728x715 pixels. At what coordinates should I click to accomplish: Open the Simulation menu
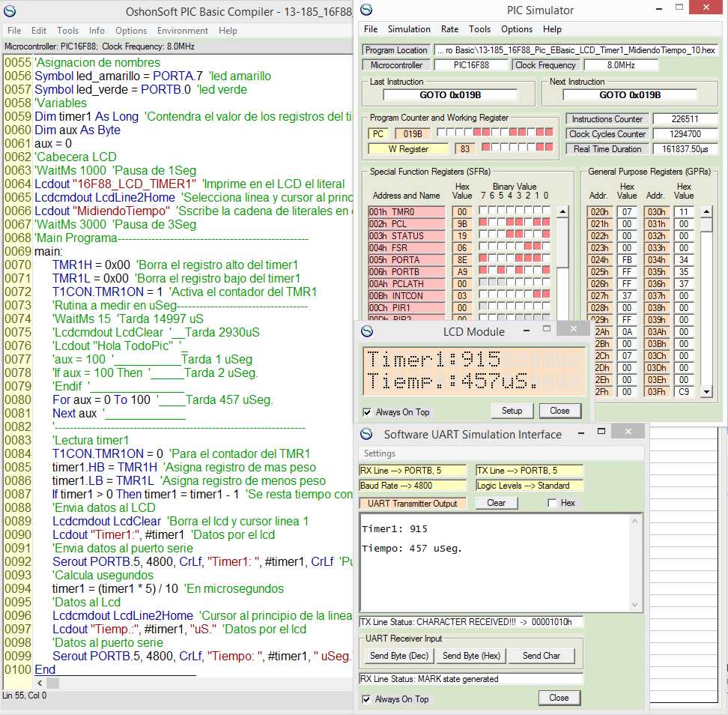[x=409, y=29]
